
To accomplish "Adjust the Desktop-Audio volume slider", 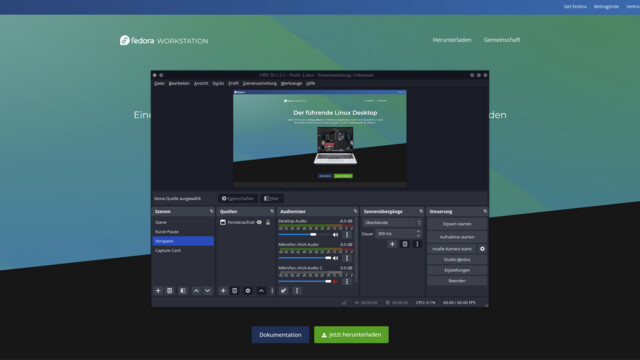I will pos(305,235).
